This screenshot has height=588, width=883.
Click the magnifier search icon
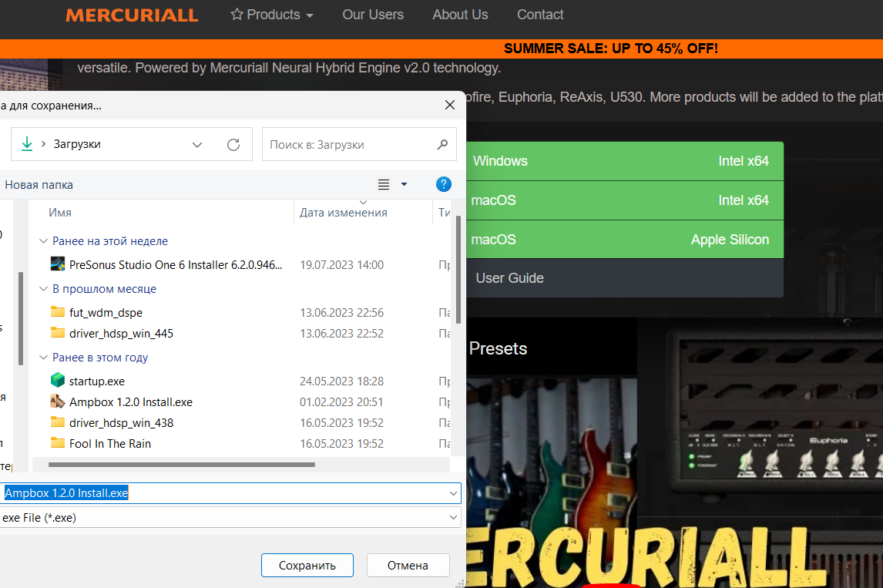442,145
